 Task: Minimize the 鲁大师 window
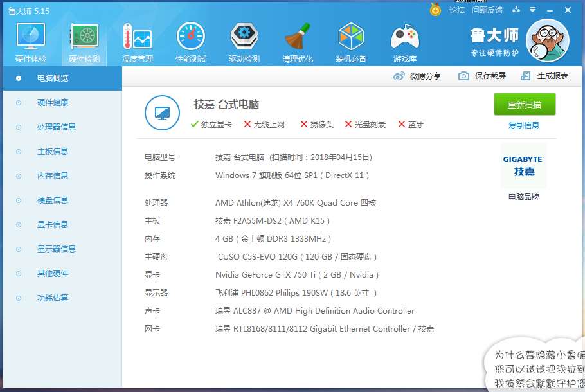click(x=550, y=10)
